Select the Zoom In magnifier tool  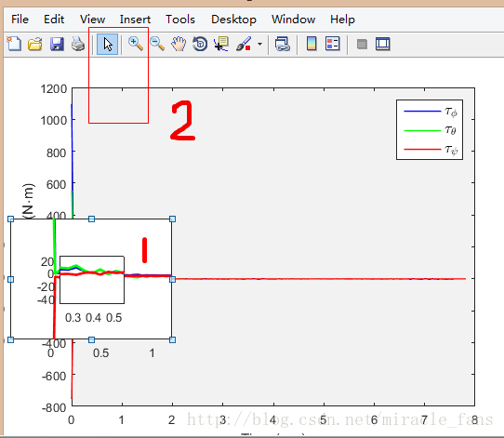click(x=136, y=44)
